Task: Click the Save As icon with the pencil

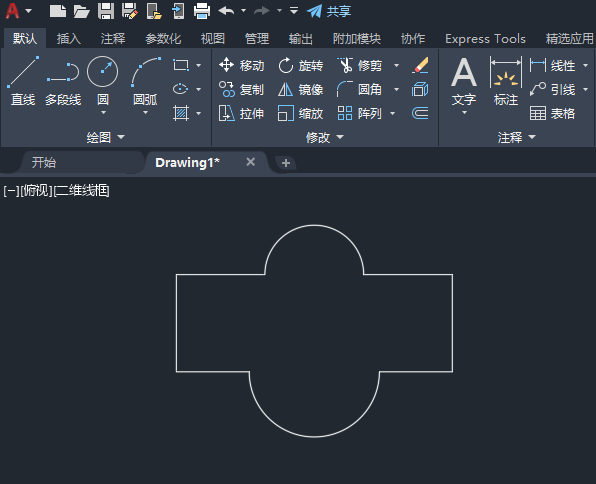Action: [130, 11]
